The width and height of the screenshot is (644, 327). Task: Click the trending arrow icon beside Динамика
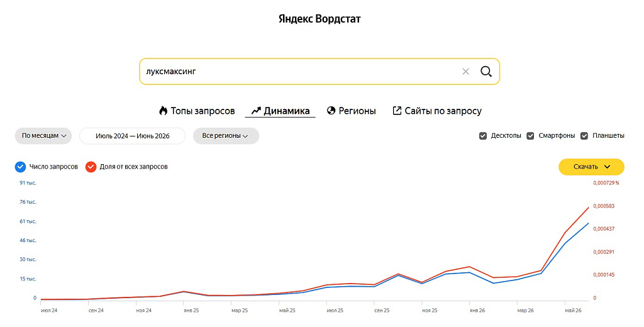click(x=256, y=111)
